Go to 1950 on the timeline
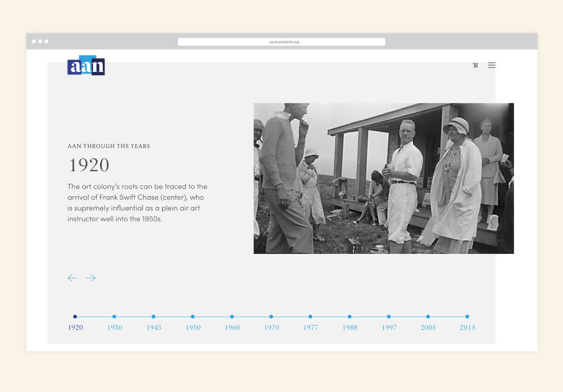Viewport: 563px width, 392px height. click(193, 317)
